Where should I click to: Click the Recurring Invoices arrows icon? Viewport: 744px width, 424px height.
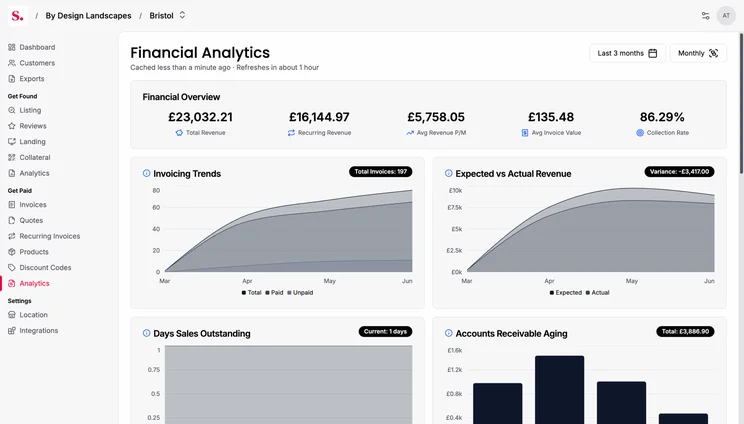point(12,236)
